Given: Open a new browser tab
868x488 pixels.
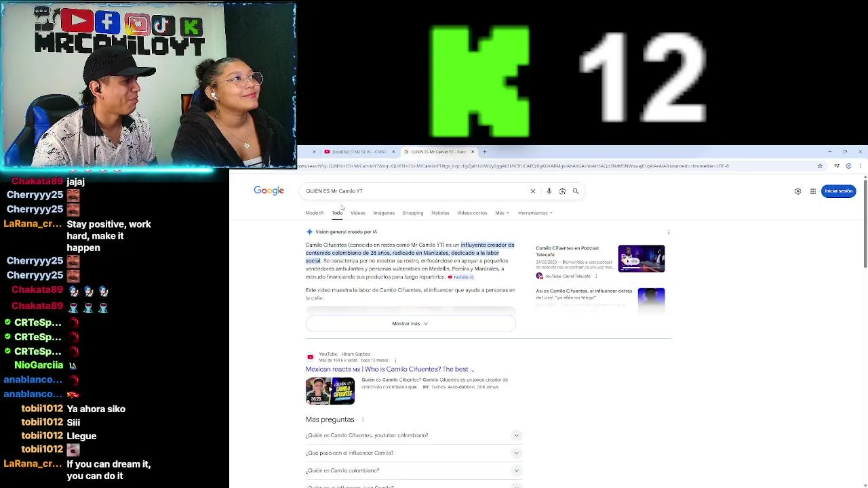Looking at the screenshot, I should tap(484, 152).
